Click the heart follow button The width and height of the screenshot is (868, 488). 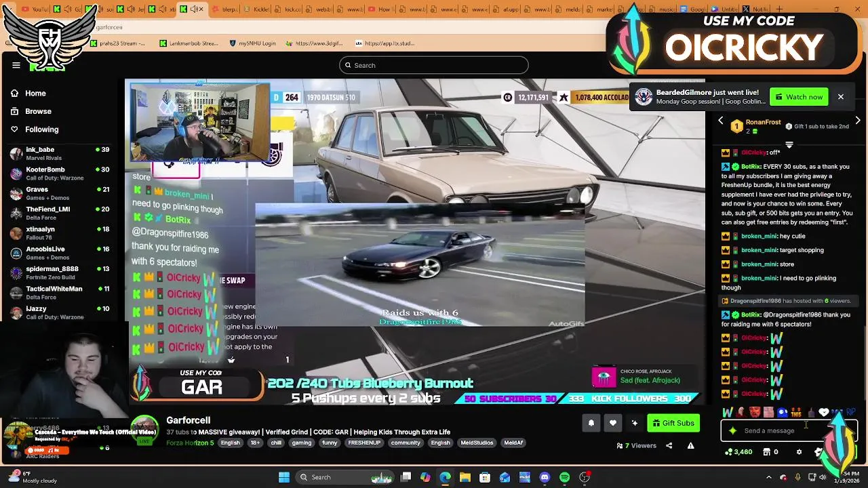point(612,423)
